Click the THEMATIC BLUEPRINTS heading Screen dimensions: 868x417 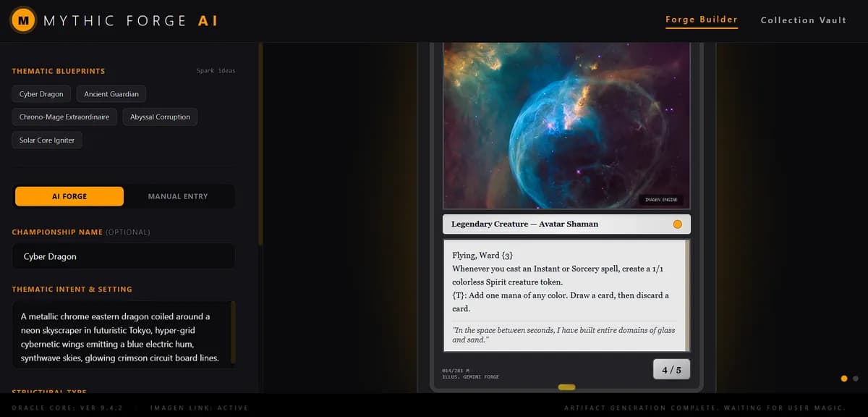[x=59, y=71]
